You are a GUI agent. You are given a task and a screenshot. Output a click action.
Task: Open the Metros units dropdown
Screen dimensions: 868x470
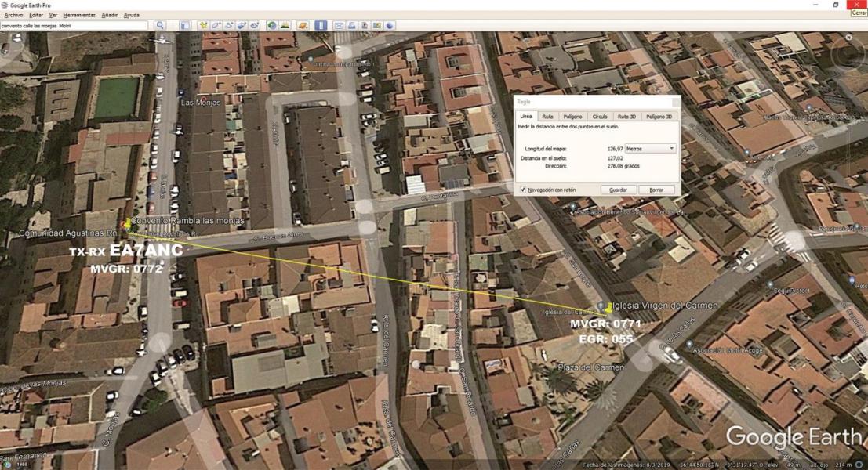(650, 148)
